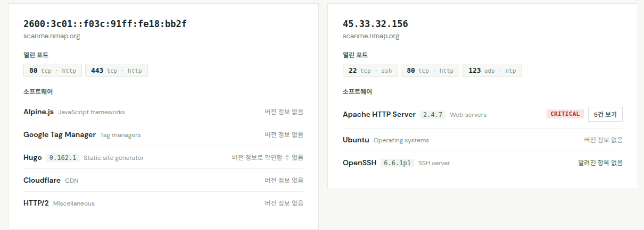644x230 pixels.
Task: Click the OpenSSH software name
Action: pyautogui.click(x=360, y=163)
